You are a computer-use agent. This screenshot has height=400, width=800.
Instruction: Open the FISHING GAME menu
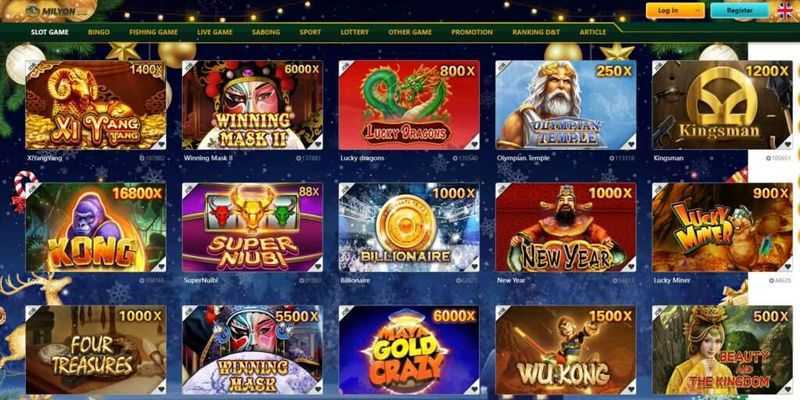[154, 32]
